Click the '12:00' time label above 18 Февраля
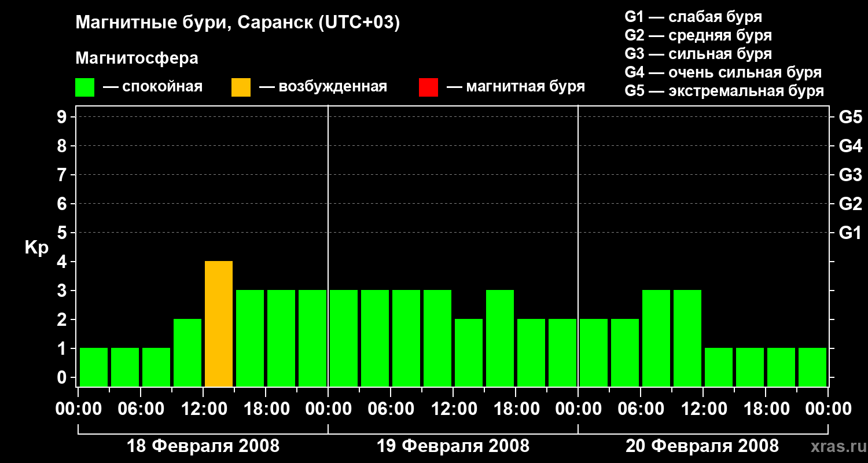This screenshot has height=463, width=868. [203, 409]
